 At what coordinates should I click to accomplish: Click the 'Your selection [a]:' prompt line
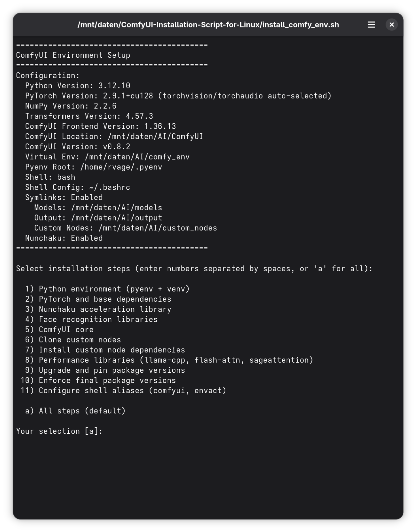[x=59, y=431]
